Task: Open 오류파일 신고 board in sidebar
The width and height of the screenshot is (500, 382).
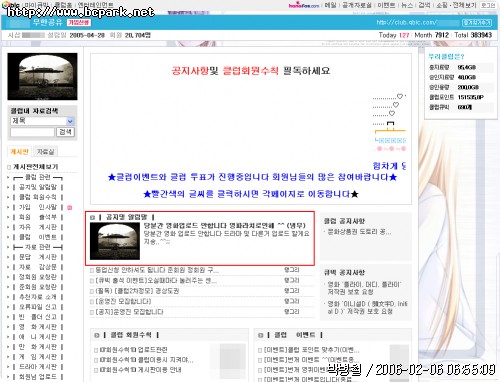Action: (38, 307)
